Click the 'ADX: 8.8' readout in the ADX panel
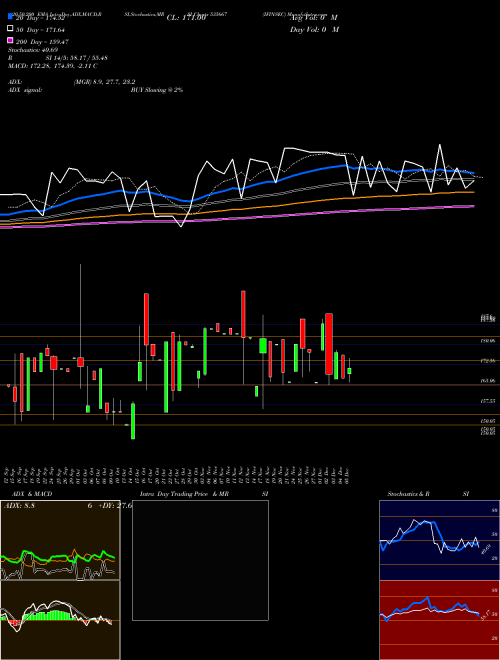Image resolution: width=500 pixels, height=660 pixels. [19, 506]
